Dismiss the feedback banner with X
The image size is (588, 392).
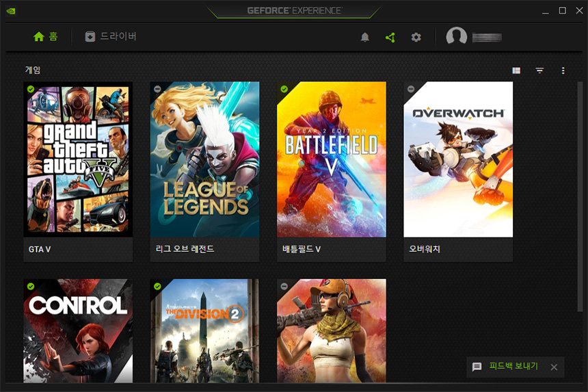(554, 367)
